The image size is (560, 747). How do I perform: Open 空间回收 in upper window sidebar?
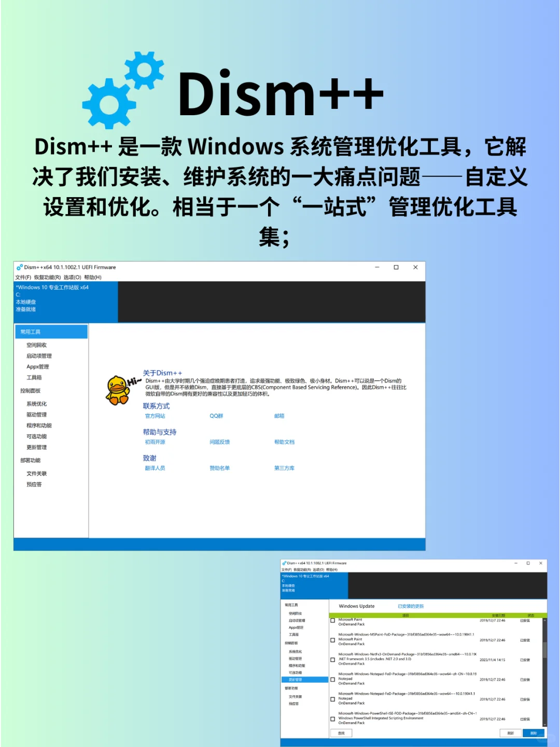(x=36, y=345)
